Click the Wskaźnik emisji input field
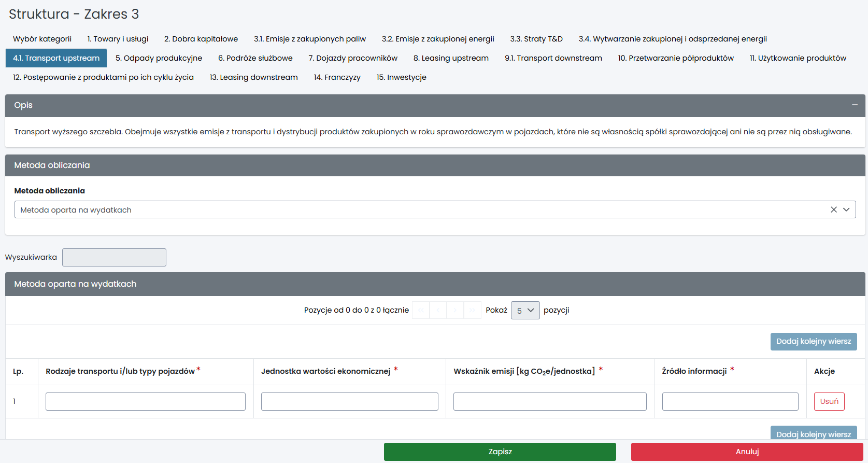The width and height of the screenshot is (868, 463). 549,401
